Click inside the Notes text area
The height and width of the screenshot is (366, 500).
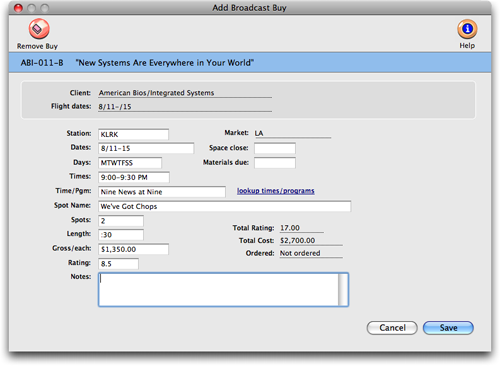coord(219,290)
